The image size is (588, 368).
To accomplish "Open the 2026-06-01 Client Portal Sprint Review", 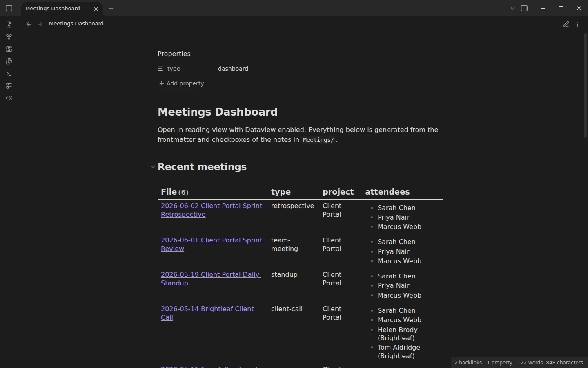I will pyautogui.click(x=212, y=245).
